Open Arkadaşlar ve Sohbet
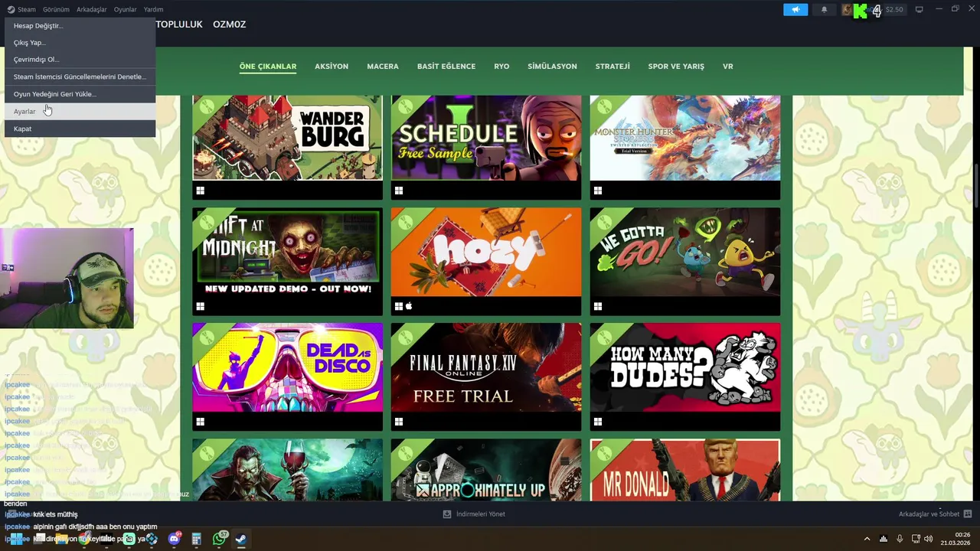The width and height of the screenshot is (980, 551). tap(929, 514)
